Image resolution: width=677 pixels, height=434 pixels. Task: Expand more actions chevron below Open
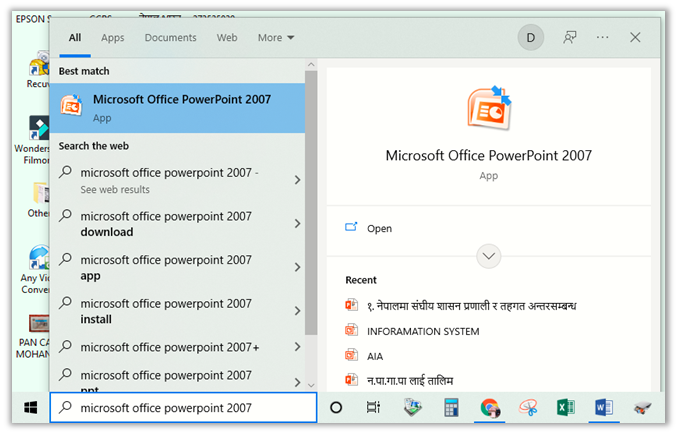[488, 256]
